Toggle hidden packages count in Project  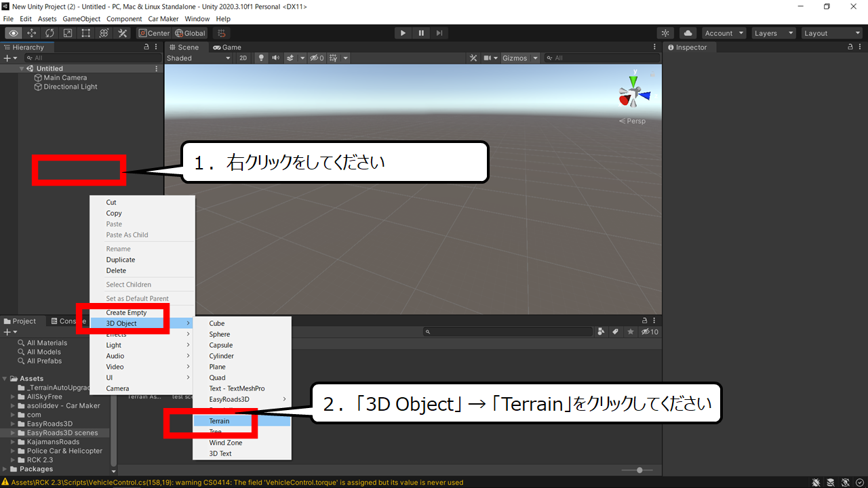pos(650,331)
